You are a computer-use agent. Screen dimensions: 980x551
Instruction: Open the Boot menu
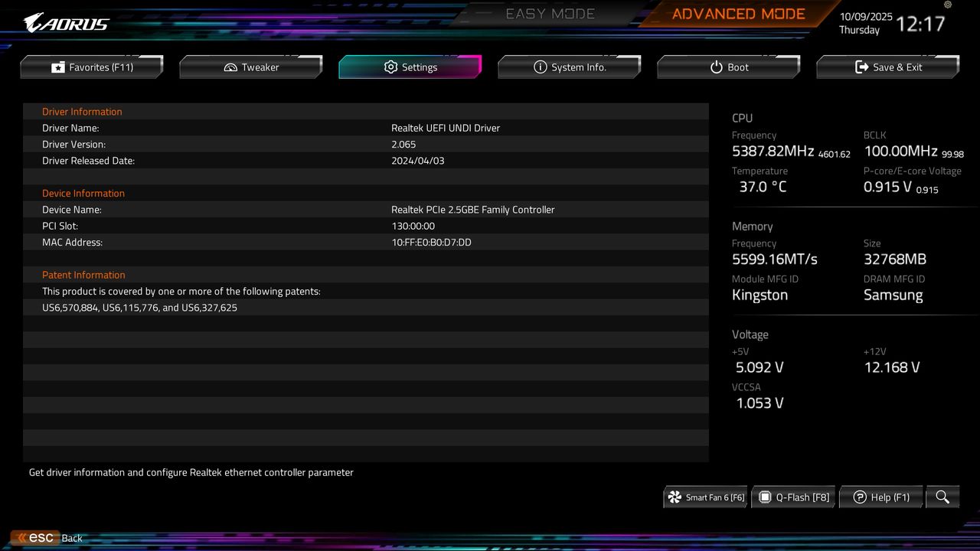(728, 67)
